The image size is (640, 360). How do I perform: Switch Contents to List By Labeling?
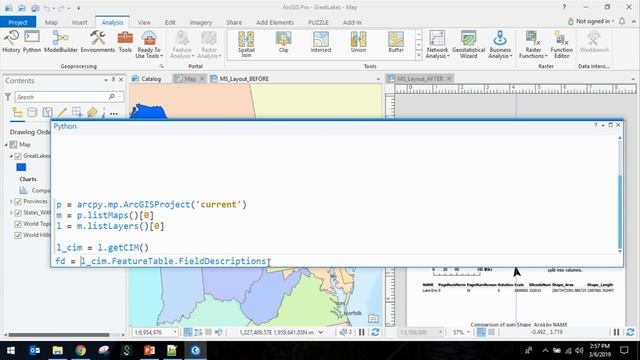(92, 112)
